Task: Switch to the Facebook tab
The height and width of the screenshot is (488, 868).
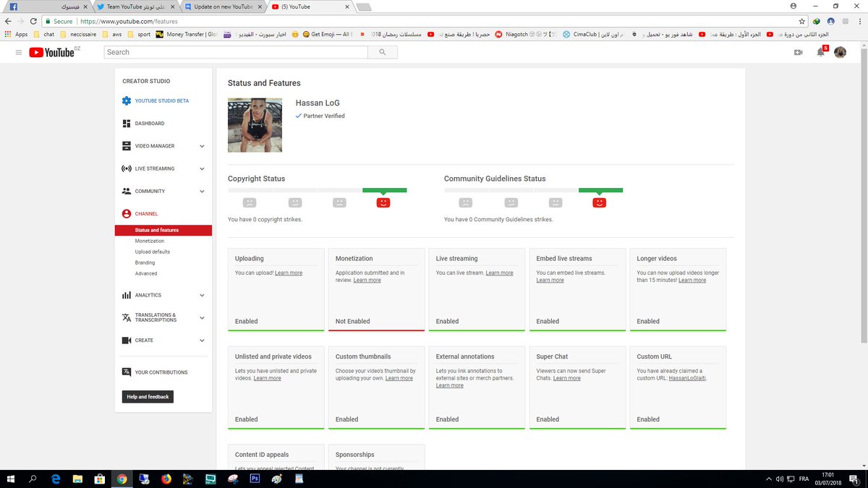Action: (x=46, y=7)
